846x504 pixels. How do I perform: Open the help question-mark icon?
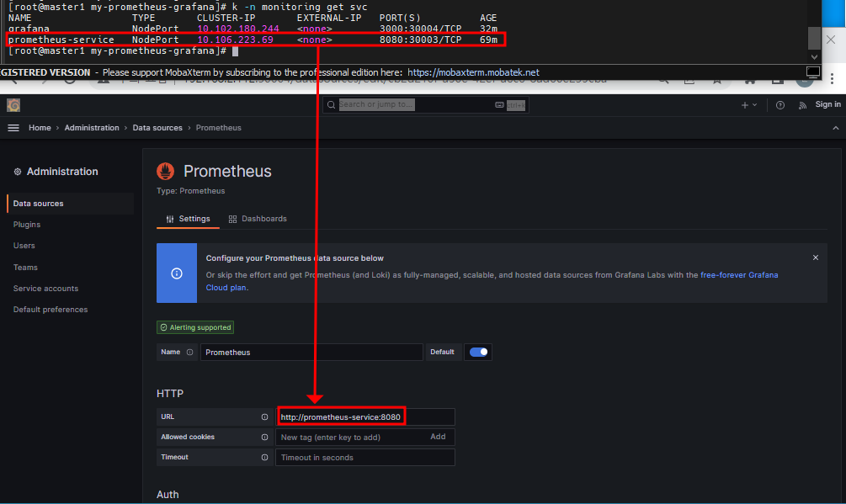[x=780, y=105]
